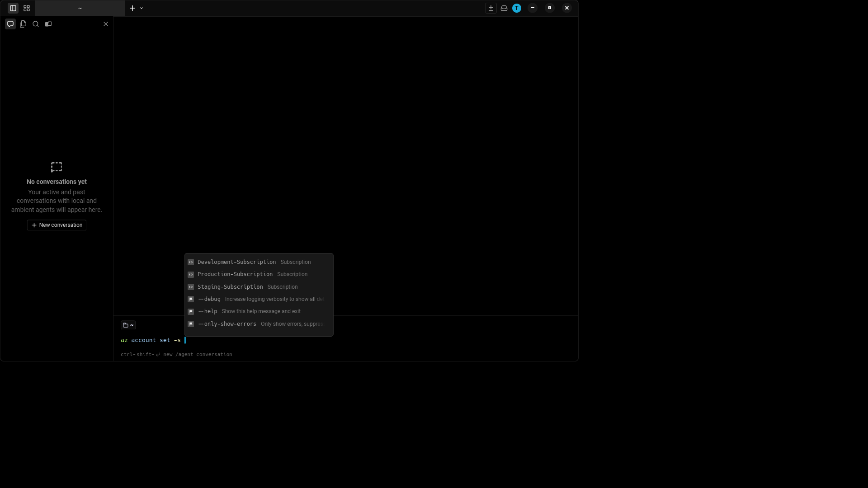Close the left conversations panel
Screen dimensions: 868x488
[106, 24]
